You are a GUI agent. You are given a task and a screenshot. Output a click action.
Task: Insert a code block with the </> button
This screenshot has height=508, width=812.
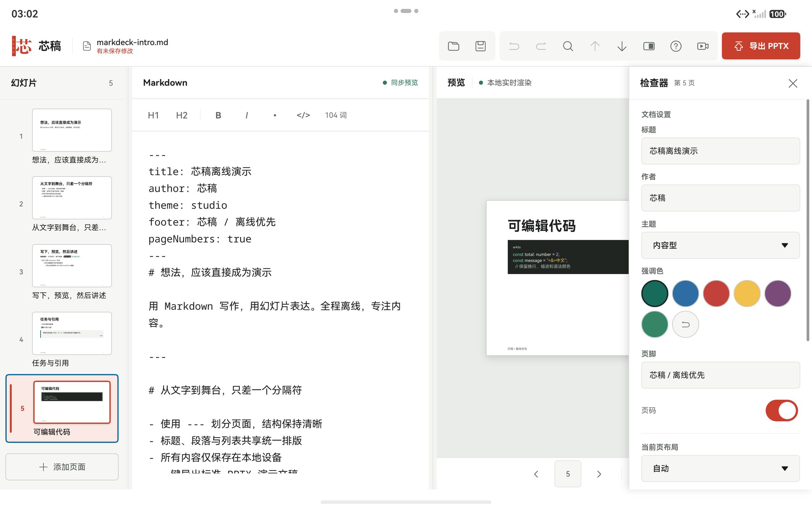(303, 115)
